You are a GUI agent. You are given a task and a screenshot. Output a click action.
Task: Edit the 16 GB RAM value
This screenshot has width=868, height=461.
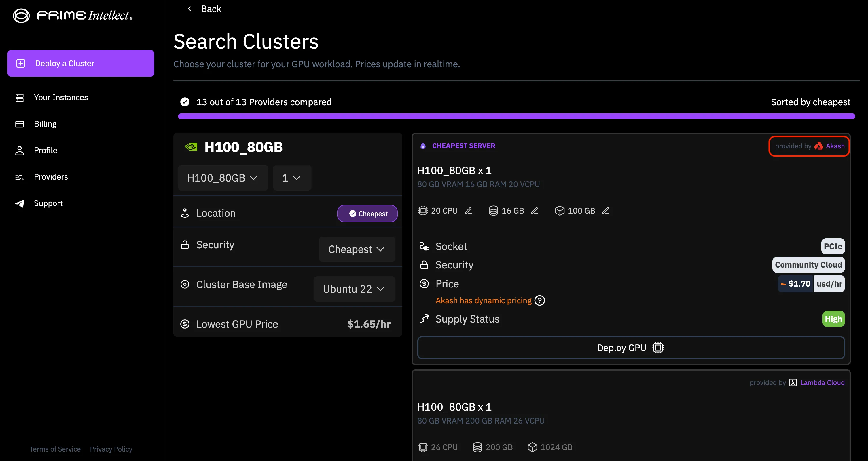(535, 211)
